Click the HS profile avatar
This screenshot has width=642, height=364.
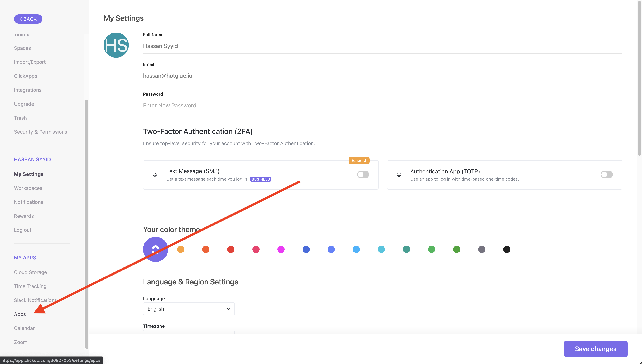116,45
